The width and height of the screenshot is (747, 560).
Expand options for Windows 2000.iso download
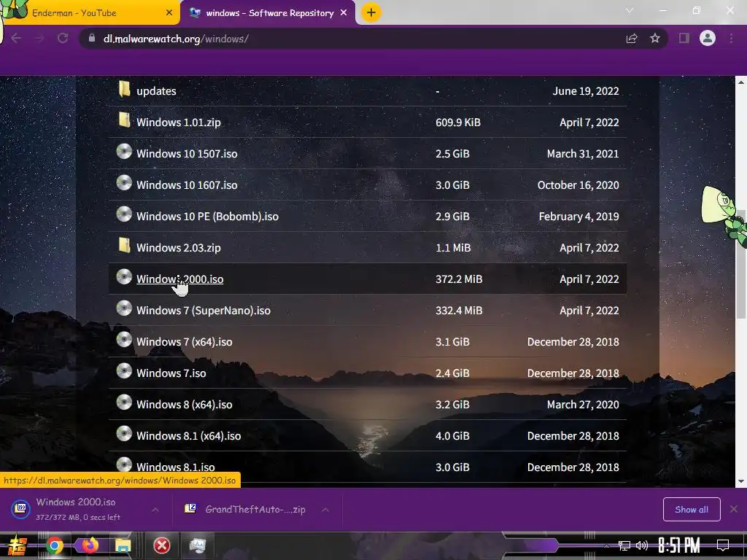pos(155,510)
